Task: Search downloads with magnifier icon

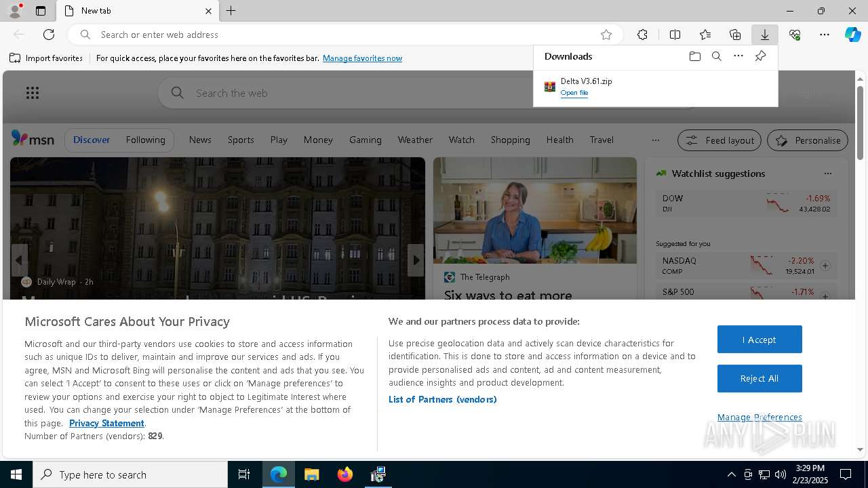Action: click(716, 56)
